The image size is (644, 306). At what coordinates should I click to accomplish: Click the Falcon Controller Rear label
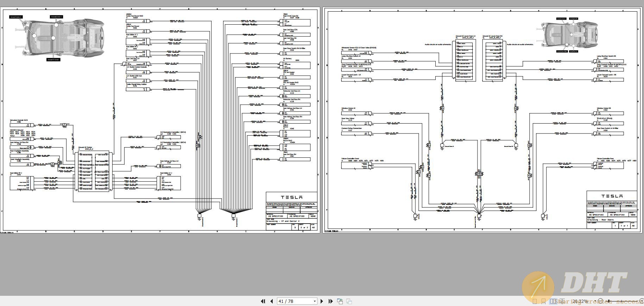(605, 159)
